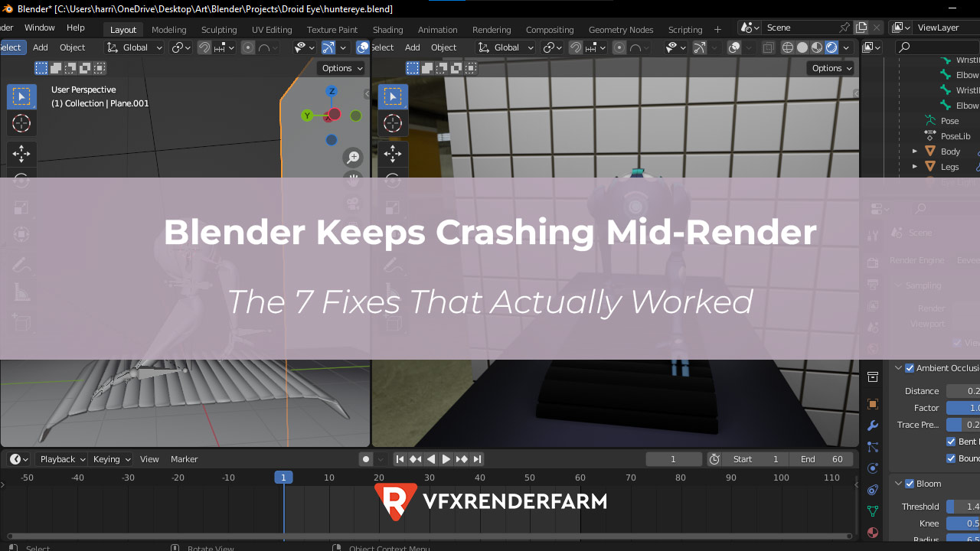Uncheck the Bounces Approximation checkbox

pyautogui.click(x=951, y=458)
